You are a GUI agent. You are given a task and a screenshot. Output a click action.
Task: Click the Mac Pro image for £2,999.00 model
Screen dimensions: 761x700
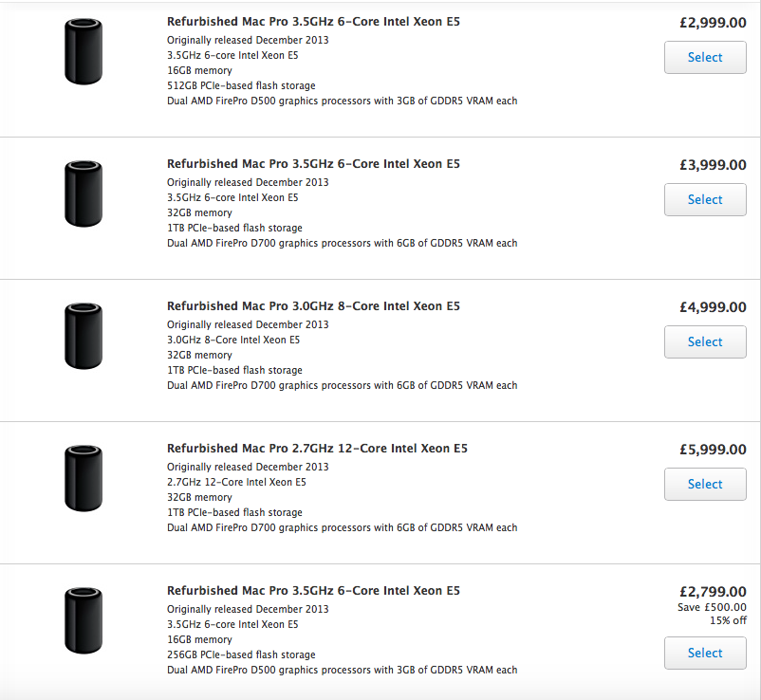pyautogui.click(x=84, y=51)
